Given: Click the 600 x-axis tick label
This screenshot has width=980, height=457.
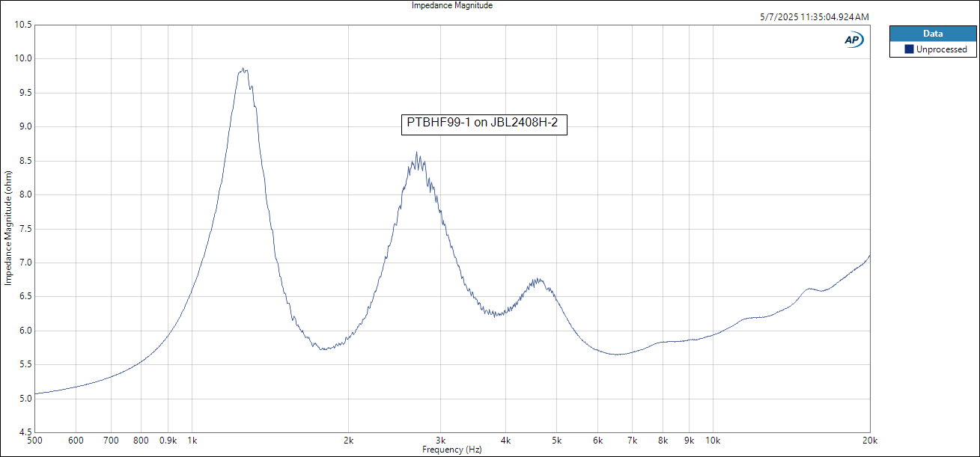Looking at the screenshot, I should [x=76, y=441].
